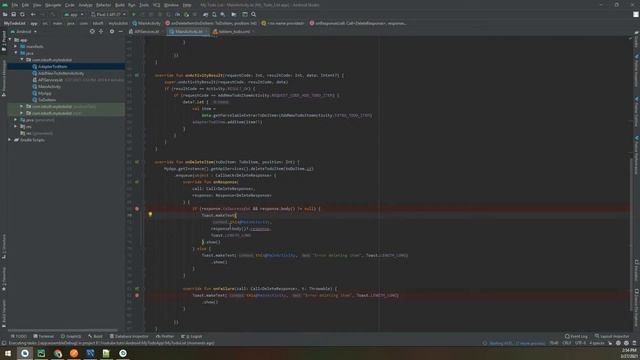Click the Device/AVD manager toolbar icon

coord(214,14)
